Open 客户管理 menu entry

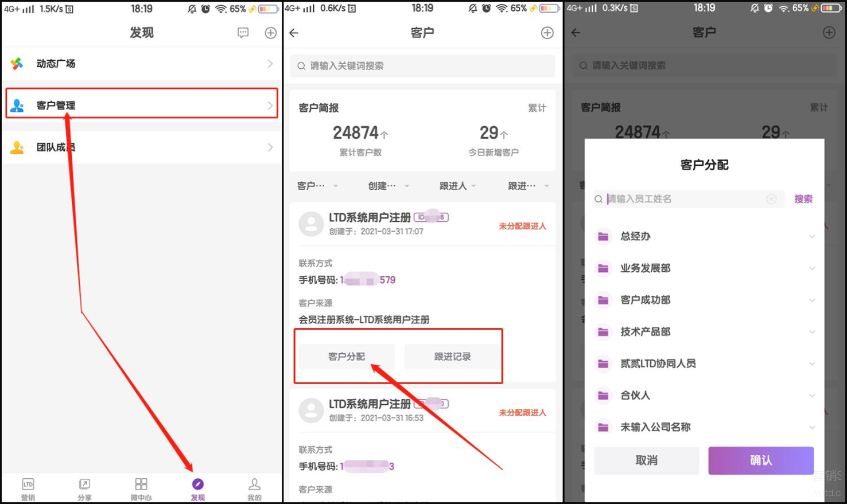tap(141, 105)
